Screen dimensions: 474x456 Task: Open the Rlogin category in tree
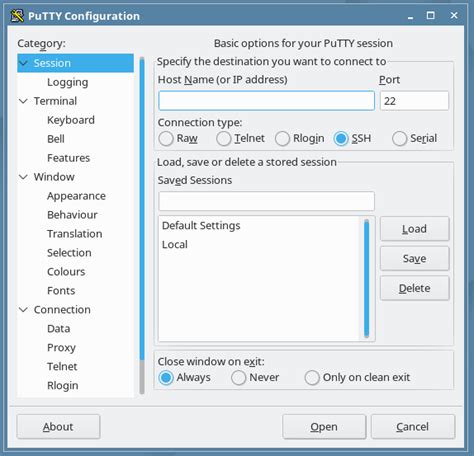[63, 386]
